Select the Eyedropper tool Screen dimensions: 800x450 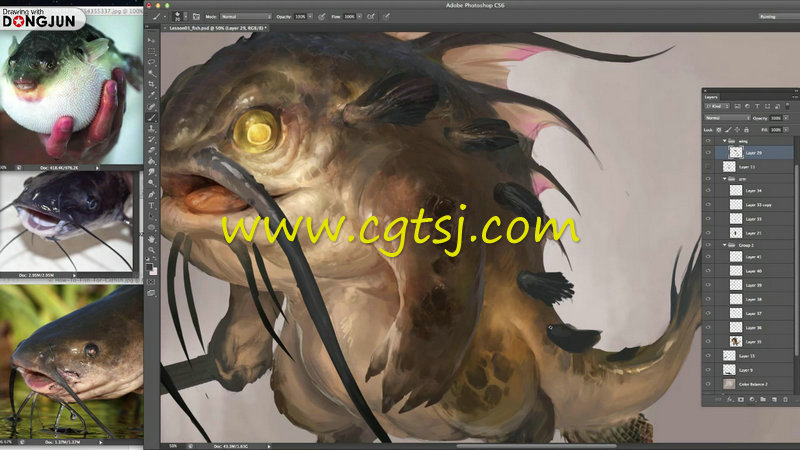[x=152, y=95]
